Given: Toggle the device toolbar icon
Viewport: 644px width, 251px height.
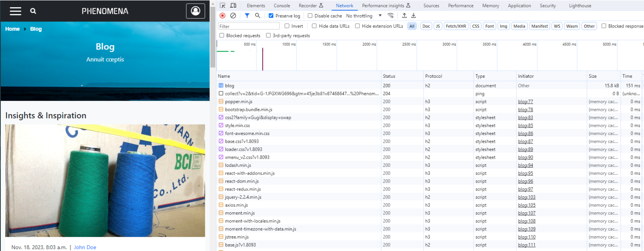Looking at the screenshot, I should pos(233,6).
